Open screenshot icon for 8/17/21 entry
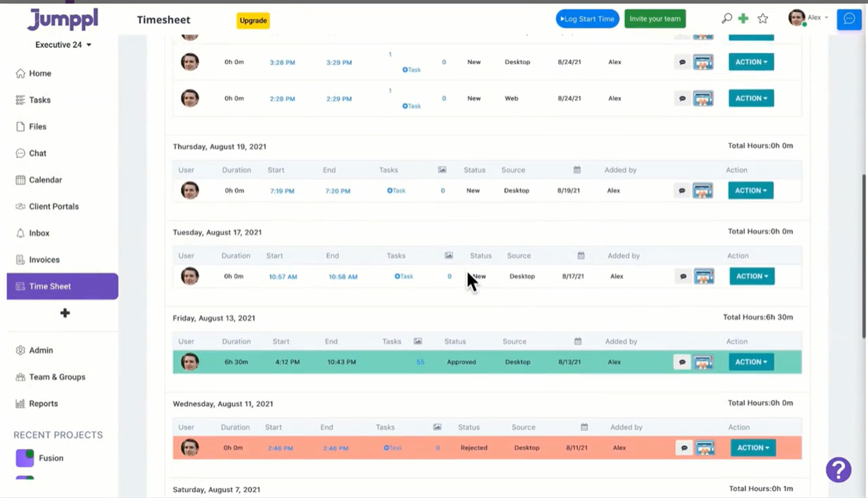This screenshot has width=868, height=498. 704,276
